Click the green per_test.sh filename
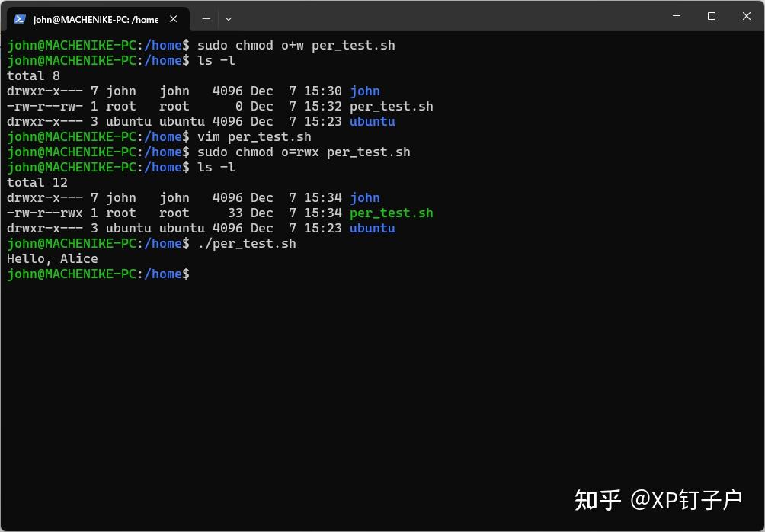The image size is (765, 532). coord(392,213)
